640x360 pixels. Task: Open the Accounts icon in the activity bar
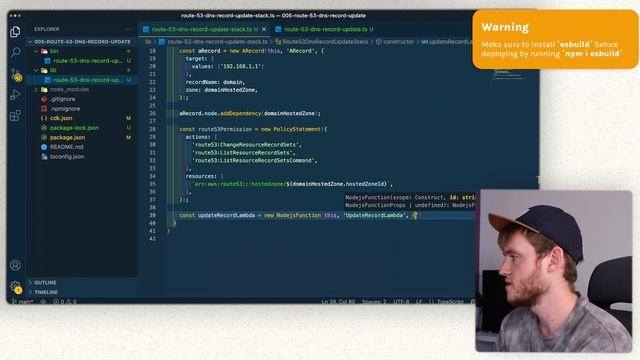click(16, 265)
